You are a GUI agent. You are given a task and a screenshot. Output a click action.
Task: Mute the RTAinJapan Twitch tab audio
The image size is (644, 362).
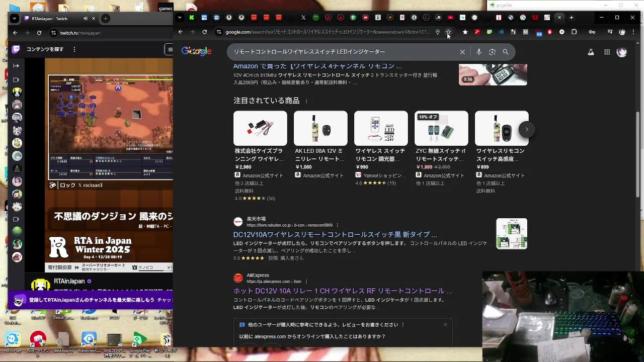tap(85, 19)
